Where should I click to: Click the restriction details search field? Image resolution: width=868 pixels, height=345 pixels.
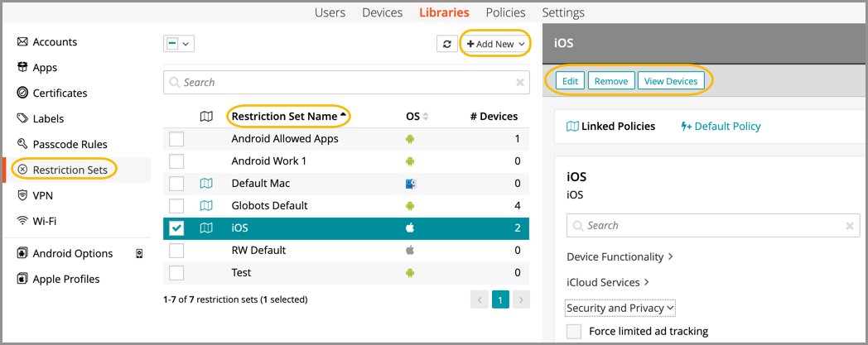pos(711,225)
